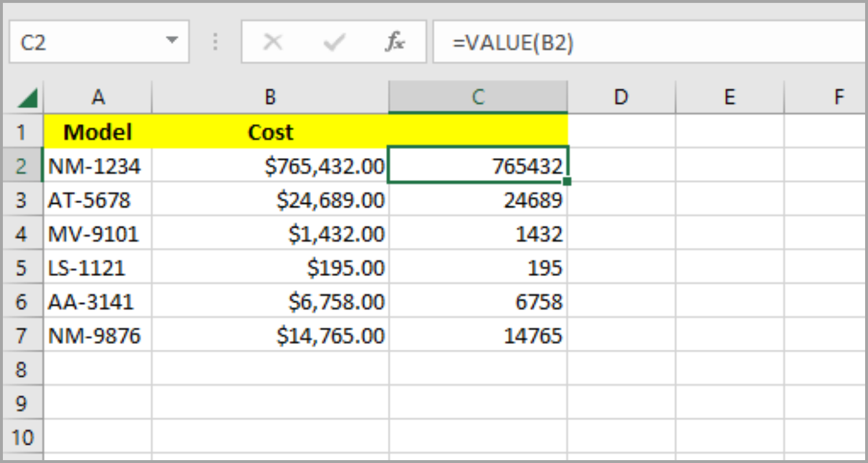Select column header D
This screenshot has height=463, width=868.
coord(620,97)
